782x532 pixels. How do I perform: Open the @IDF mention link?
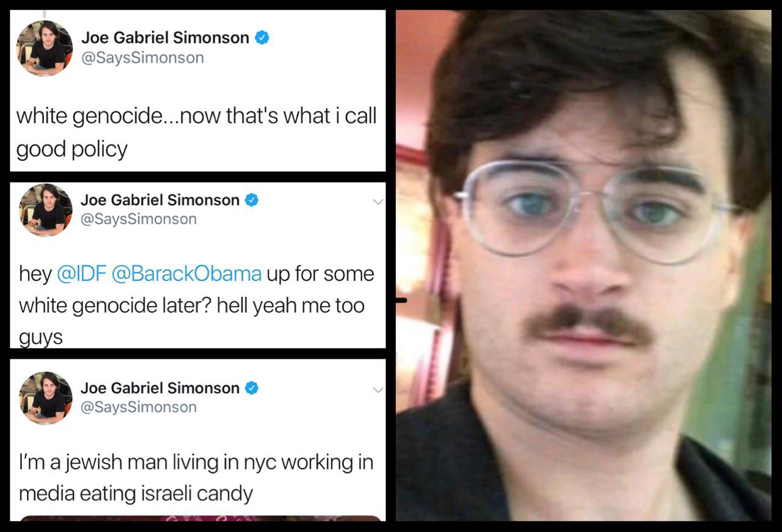(81, 274)
